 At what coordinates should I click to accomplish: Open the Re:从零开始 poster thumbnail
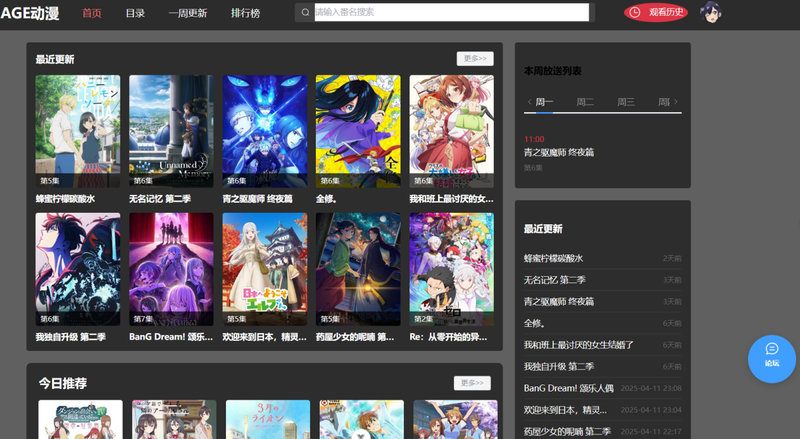coord(452,269)
